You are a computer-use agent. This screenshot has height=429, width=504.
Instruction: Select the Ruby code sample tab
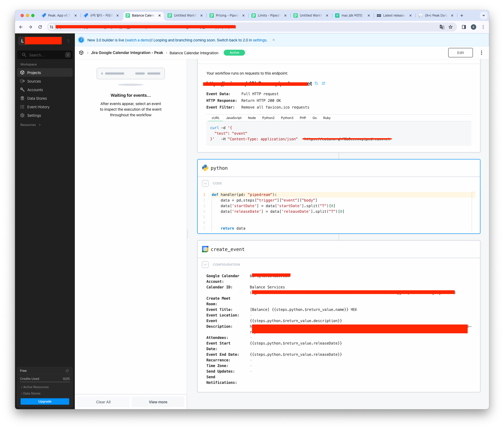tap(327, 118)
